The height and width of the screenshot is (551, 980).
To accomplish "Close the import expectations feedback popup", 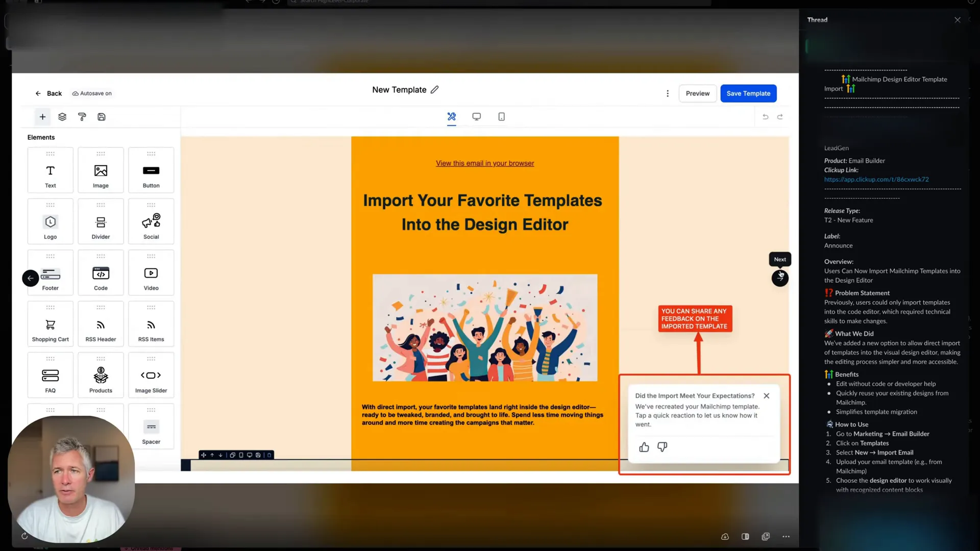I will coord(766,396).
